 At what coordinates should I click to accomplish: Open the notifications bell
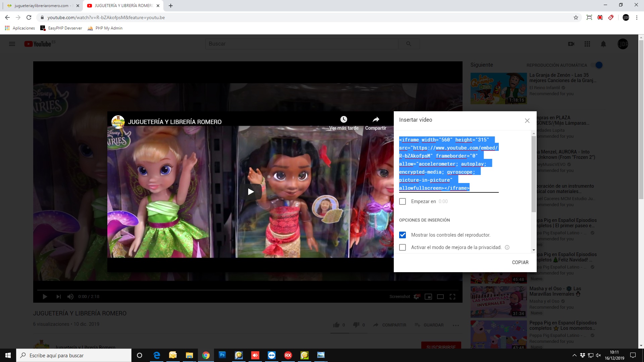point(603,44)
